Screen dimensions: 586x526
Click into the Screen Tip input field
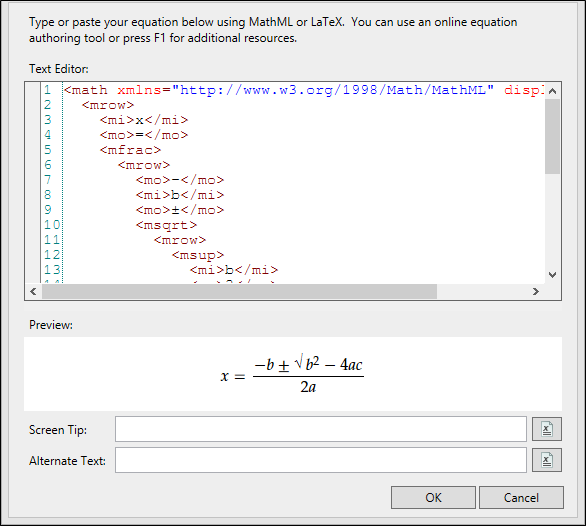point(321,429)
